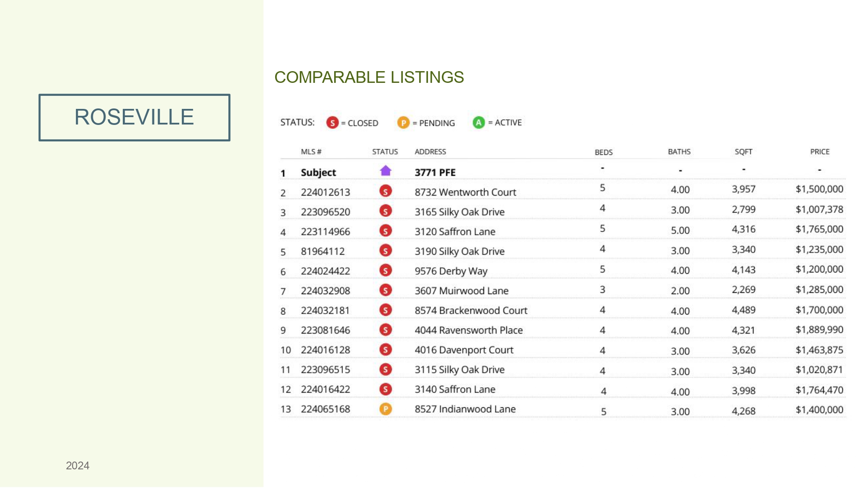Click the address 8732 Wentworth Court
The width and height of the screenshot is (868, 488).
(465, 192)
